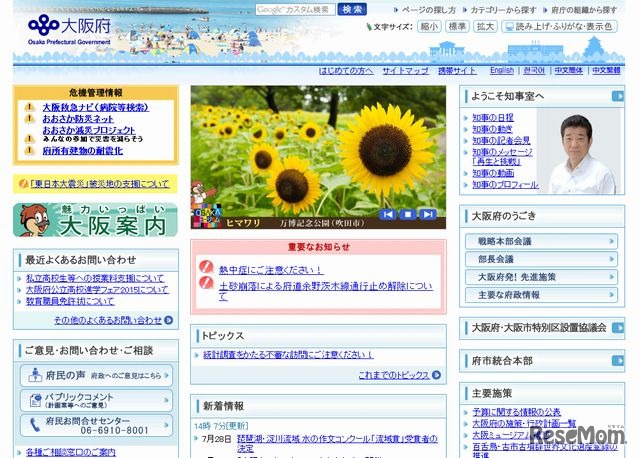640x458 pixels.
Task: Open 府民の声 opinion button
Action: (x=96, y=375)
